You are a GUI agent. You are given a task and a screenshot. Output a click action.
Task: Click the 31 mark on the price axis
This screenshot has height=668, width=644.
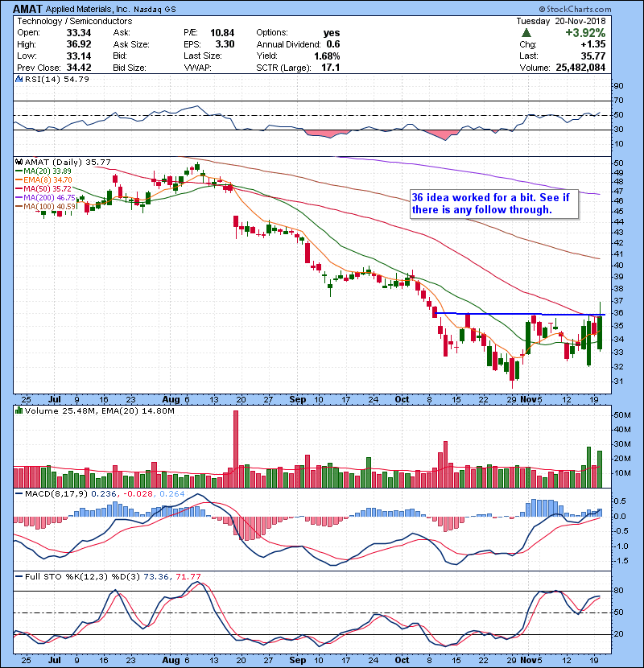[618, 381]
